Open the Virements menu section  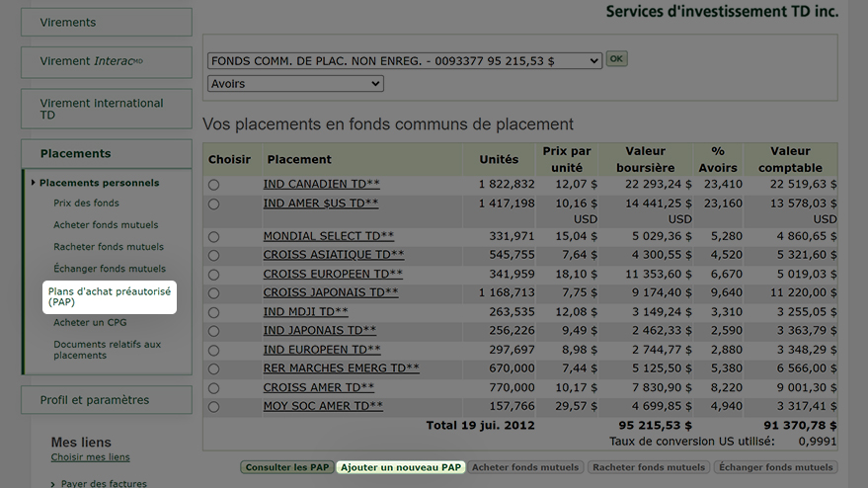click(x=107, y=22)
